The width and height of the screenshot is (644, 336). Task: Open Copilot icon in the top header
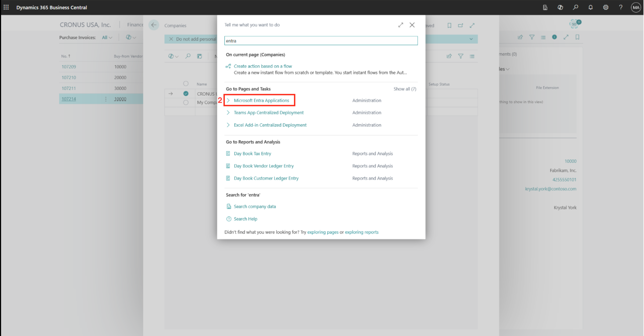560,7
